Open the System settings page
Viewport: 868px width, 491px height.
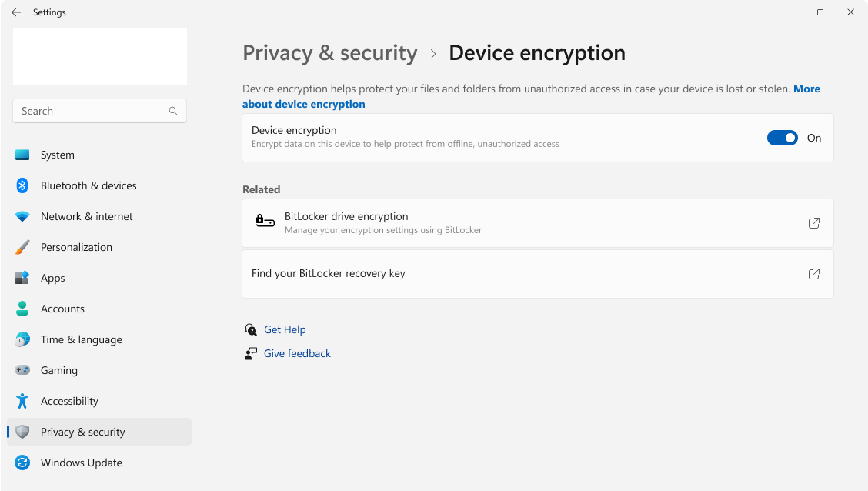click(x=99, y=155)
